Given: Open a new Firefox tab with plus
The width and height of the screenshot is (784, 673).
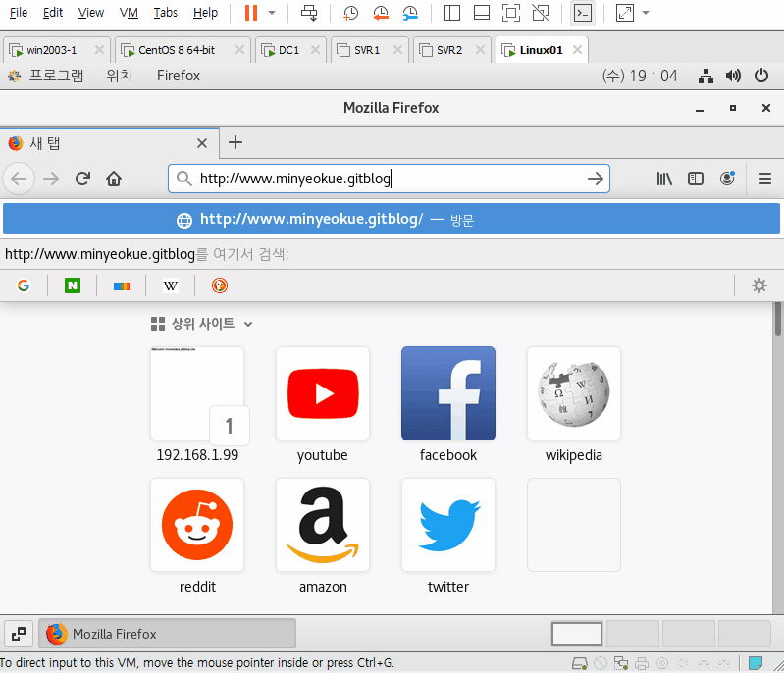Looking at the screenshot, I should click(x=235, y=142).
